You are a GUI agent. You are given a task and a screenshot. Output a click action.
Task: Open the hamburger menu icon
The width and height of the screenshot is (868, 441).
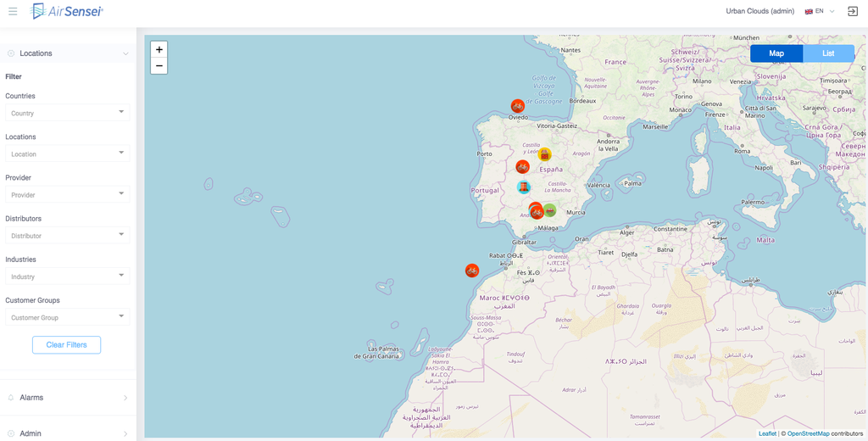[x=13, y=11]
